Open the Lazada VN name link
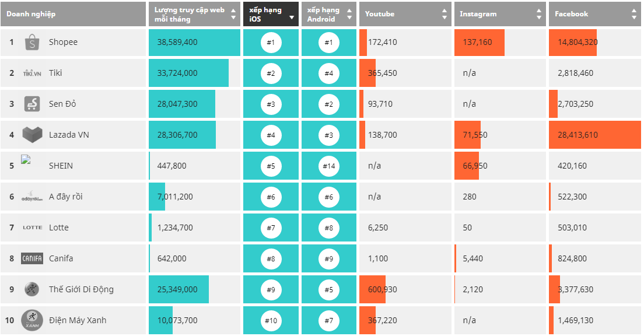 click(69, 135)
